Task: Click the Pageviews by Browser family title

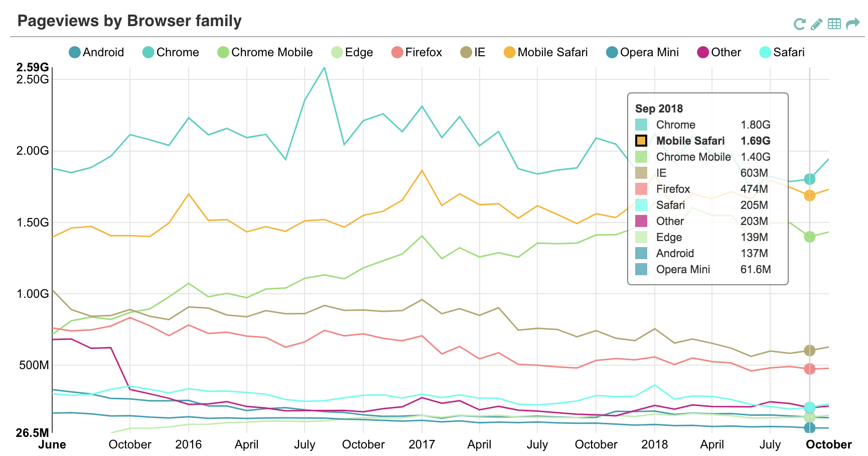Action: pos(129,21)
